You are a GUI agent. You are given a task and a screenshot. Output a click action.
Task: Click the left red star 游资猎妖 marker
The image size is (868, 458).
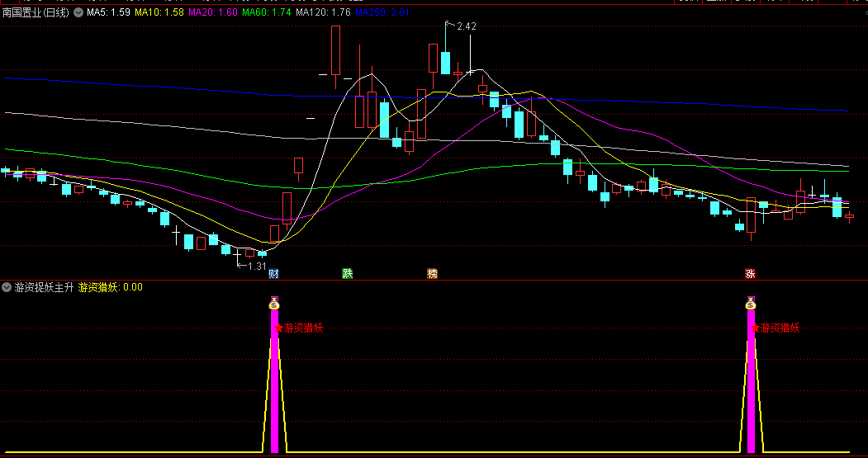pyautogui.click(x=278, y=328)
